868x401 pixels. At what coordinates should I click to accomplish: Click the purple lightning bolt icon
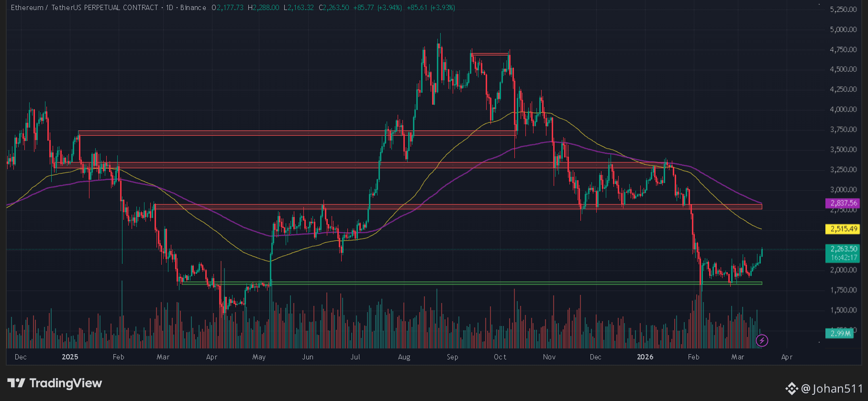click(762, 340)
